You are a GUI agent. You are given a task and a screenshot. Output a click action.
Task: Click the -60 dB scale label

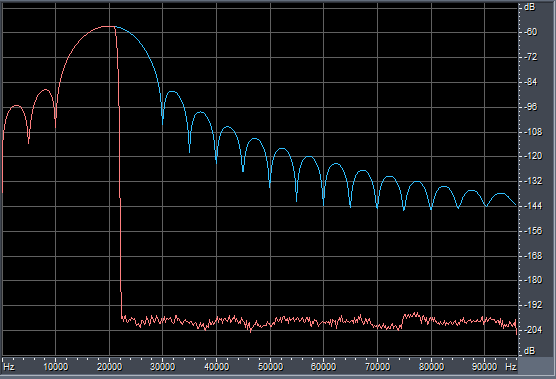pos(531,32)
